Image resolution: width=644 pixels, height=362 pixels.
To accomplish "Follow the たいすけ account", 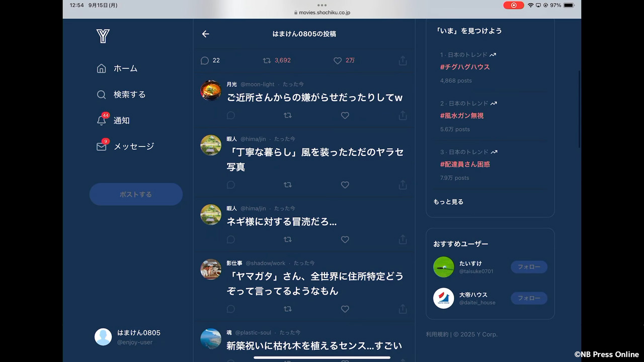I will tap(529, 267).
